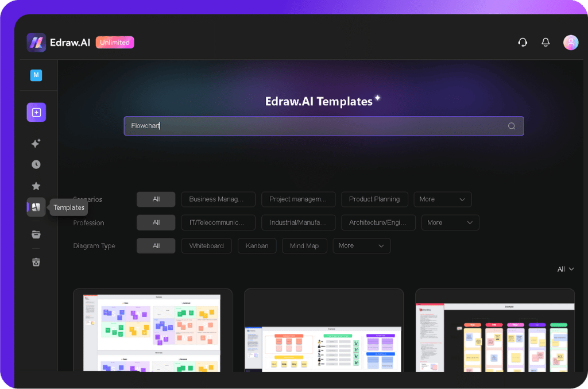Open the user profile avatar
This screenshot has width=588, height=389.
570,43
